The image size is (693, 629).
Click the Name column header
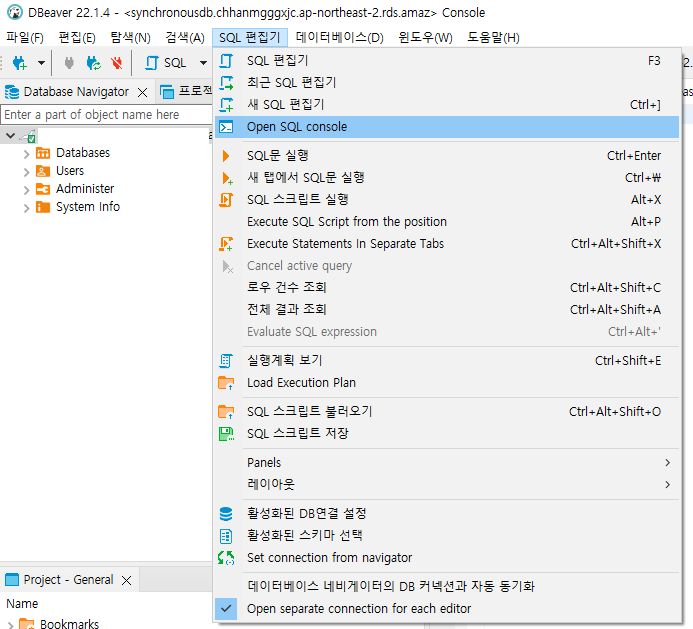pyautogui.click(x=22, y=604)
